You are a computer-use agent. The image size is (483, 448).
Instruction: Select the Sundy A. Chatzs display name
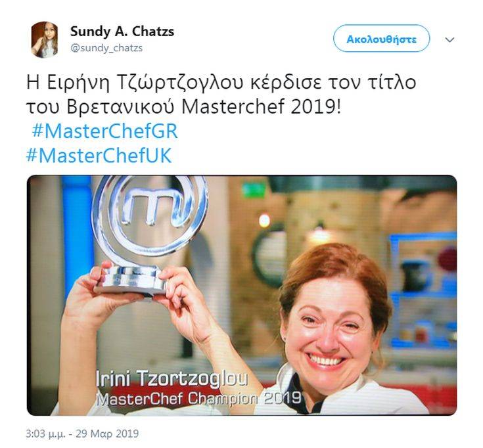pos(122,32)
